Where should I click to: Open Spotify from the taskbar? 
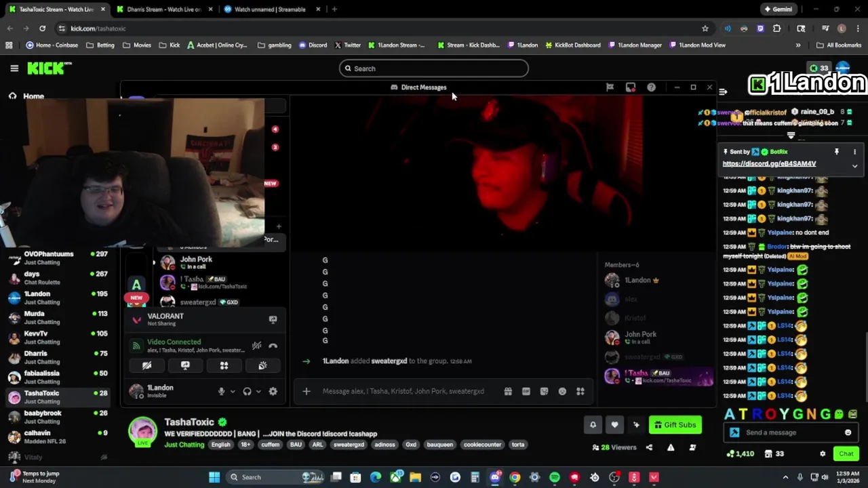[x=555, y=477]
